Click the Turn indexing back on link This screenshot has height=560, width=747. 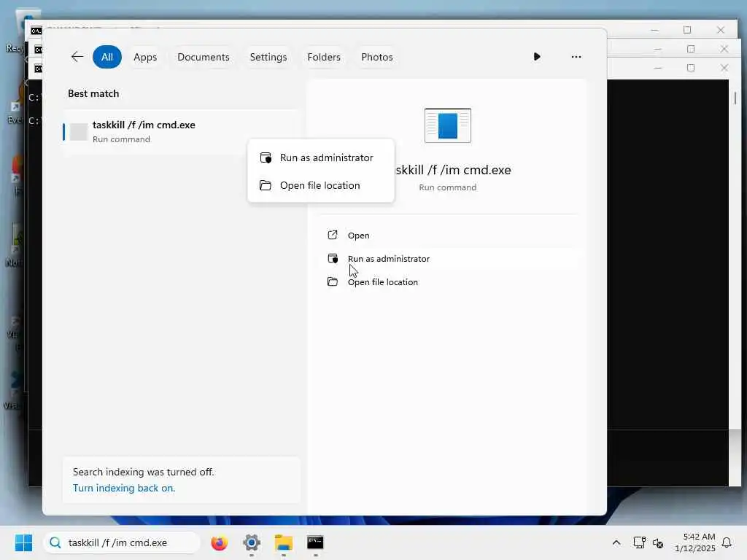click(124, 488)
